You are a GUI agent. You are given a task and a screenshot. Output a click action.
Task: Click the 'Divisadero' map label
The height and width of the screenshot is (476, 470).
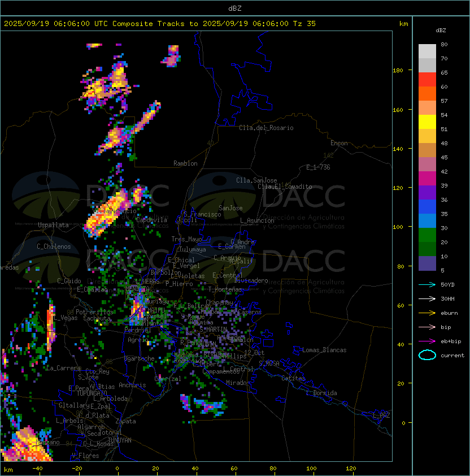coord(251,280)
